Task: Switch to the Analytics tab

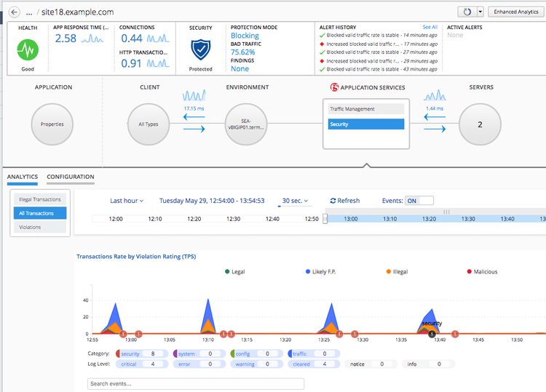Action: (x=23, y=177)
